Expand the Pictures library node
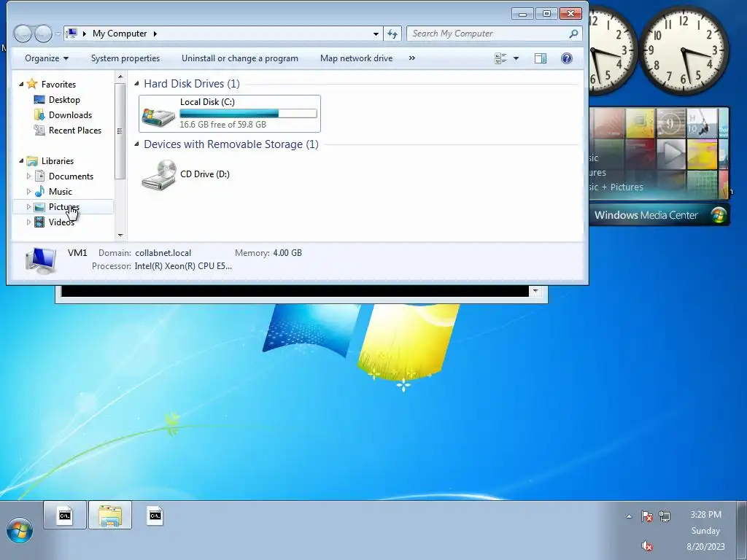The height and width of the screenshot is (560, 747). 28,206
